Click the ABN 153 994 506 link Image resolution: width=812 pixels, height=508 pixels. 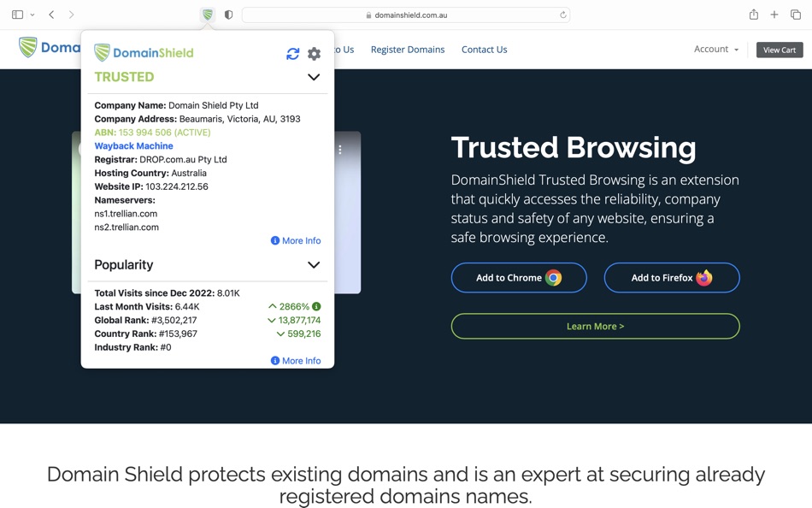click(x=152, y=133)
